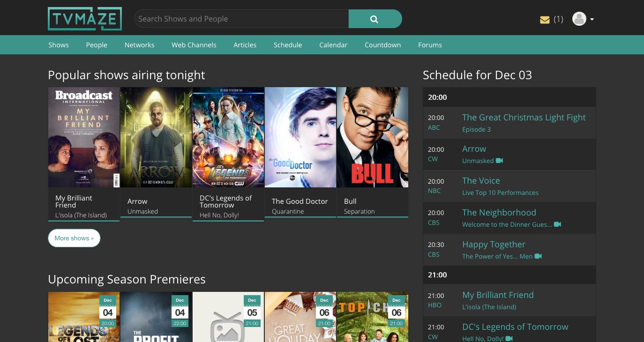Image resolution: width=644 pixels, height=342 pixels.
Task: Open the Bull poster thumbnail
Action: (373, 137)
